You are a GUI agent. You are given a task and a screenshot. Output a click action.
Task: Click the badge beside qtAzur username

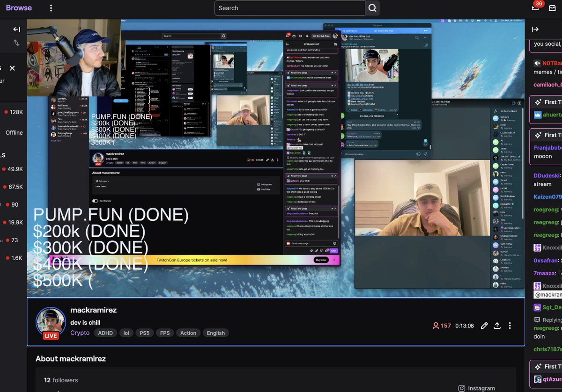pyautogui.click(x=538, y=379)
